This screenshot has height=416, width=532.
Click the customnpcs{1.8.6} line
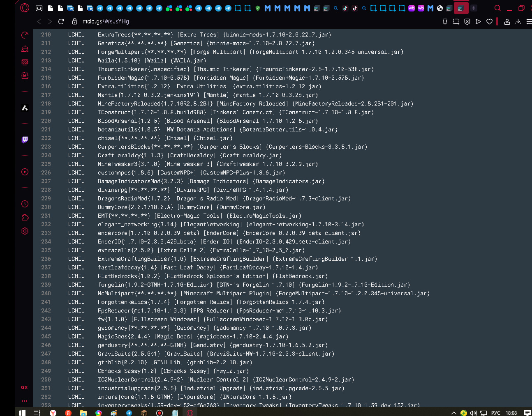pyautogui.click(x=192, y=172)
